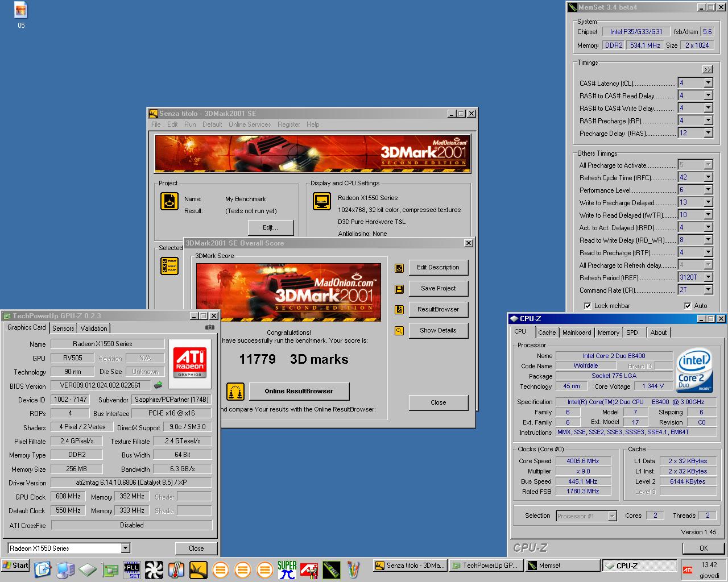This screenshot has height=582, width=728.
Task: Click icon beside ResultBrowser button
Action: 399,310
